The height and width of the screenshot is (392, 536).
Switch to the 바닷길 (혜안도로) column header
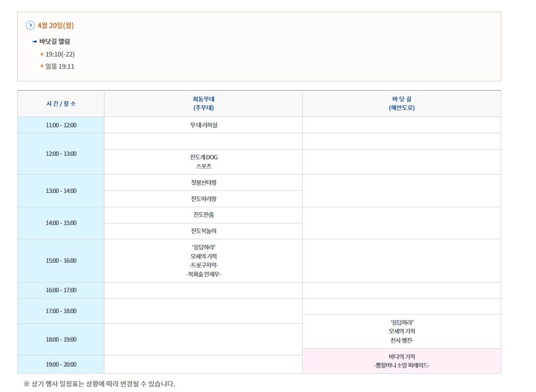tap(401, 103)
